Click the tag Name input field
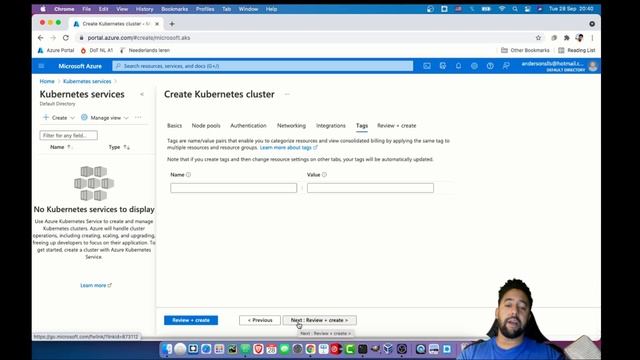This screenshot has height=360, width=640. point(233,188)
